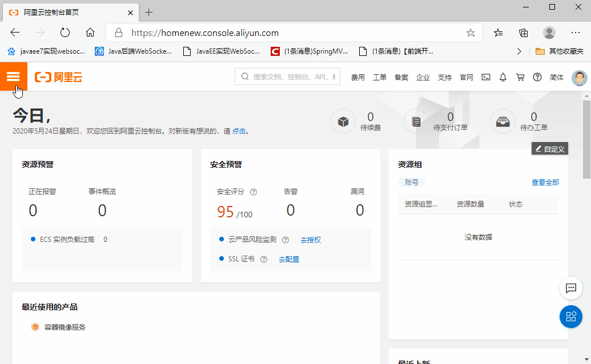The height and width of the screenshot is (364, 591).
Task: Click the 自定义 customize button
Action: 549,149
